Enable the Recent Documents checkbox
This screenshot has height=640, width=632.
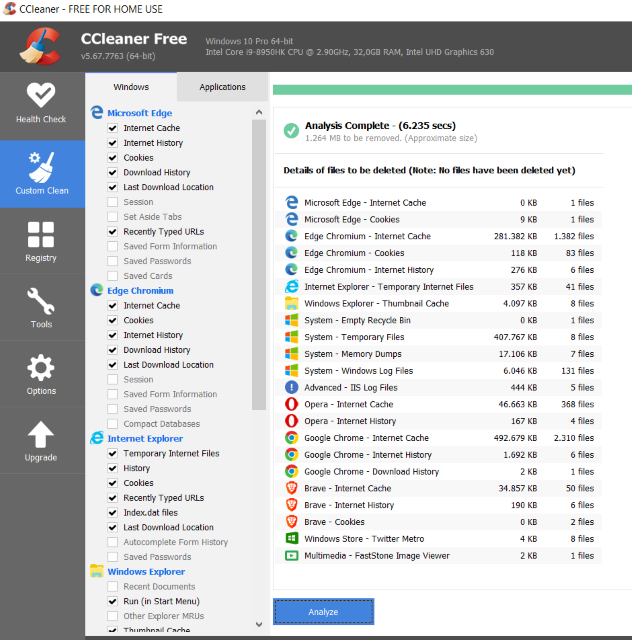click(x=113, y=587)
